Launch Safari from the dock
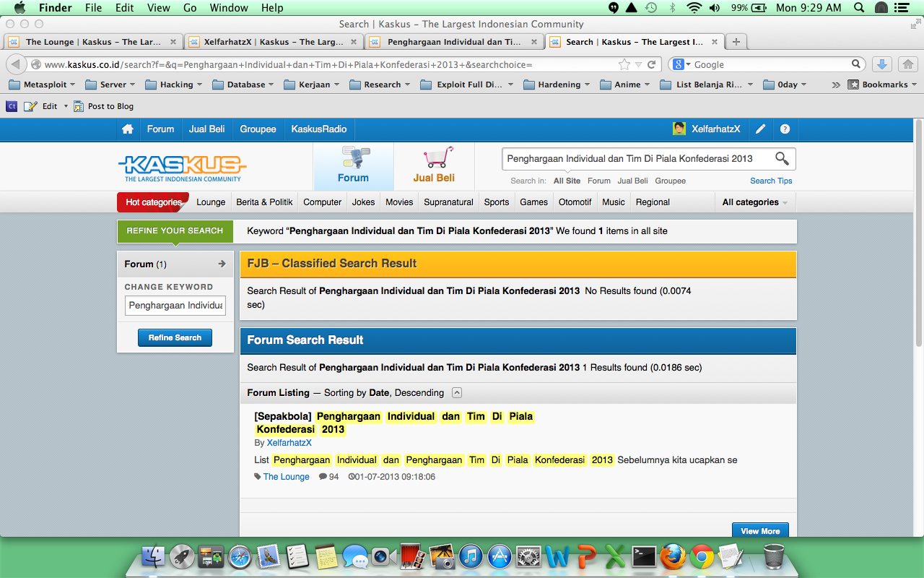The width and height of the screenshot is (924, 578). click(x=240, y=557)
